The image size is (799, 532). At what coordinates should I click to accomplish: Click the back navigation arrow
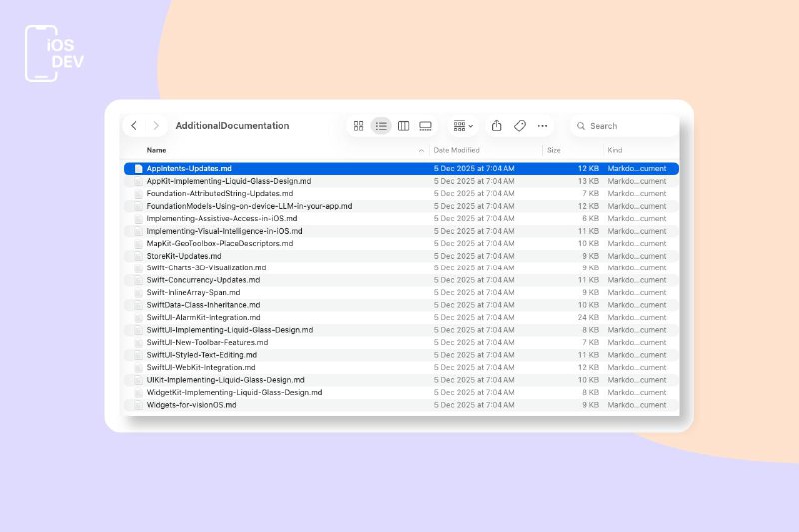pyautogui.click(x=134, y=126)
